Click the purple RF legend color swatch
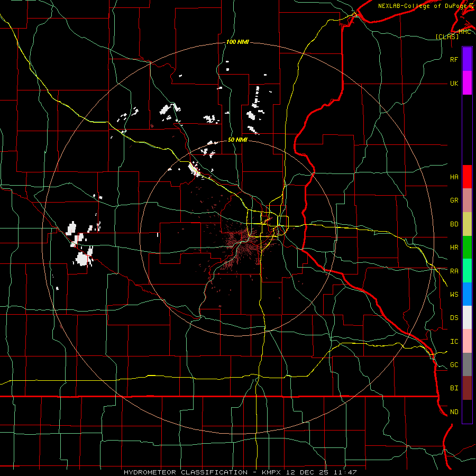 pyautogui.click(x=467, y=59)
